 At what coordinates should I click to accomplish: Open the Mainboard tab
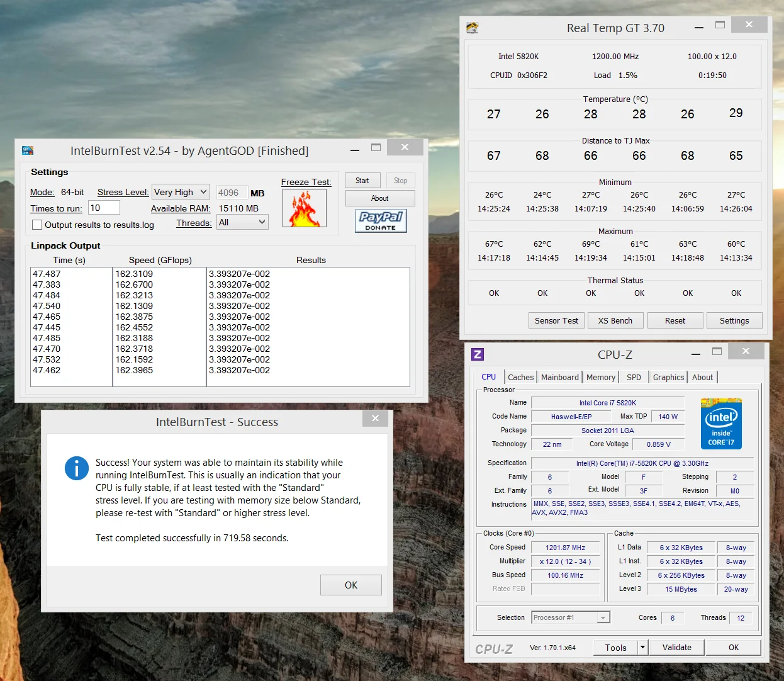pos(559,377)
